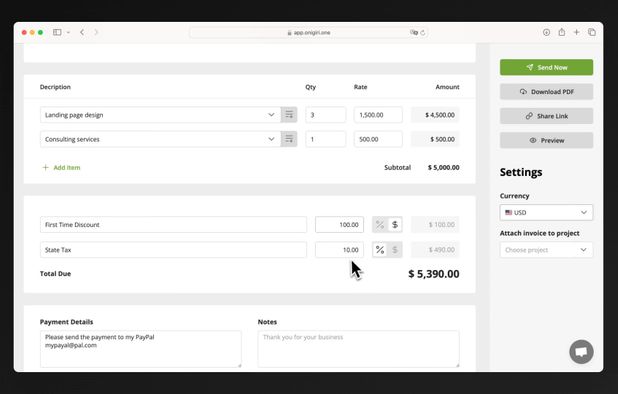This screenshot has height=394, width=618.
Task: Click the Share Link button
Action: [x=546, y=116]
